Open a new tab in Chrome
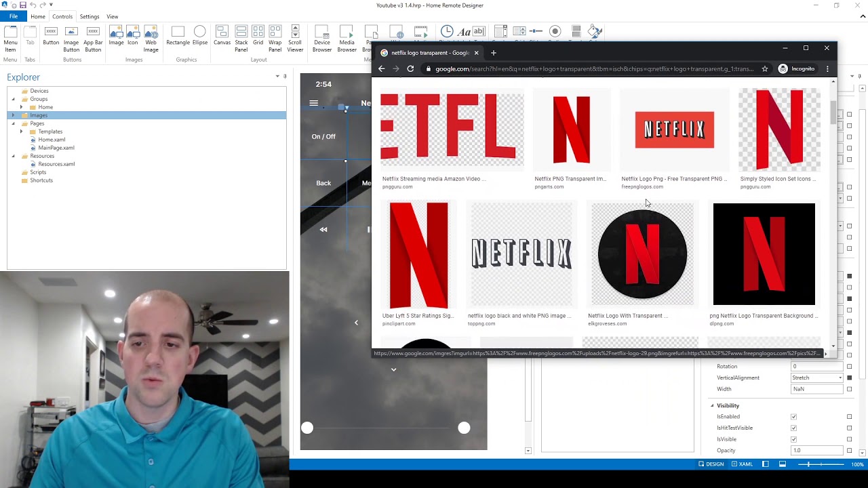Image resolution: width=868 pixels, height=488 pixels. point(493,53)
